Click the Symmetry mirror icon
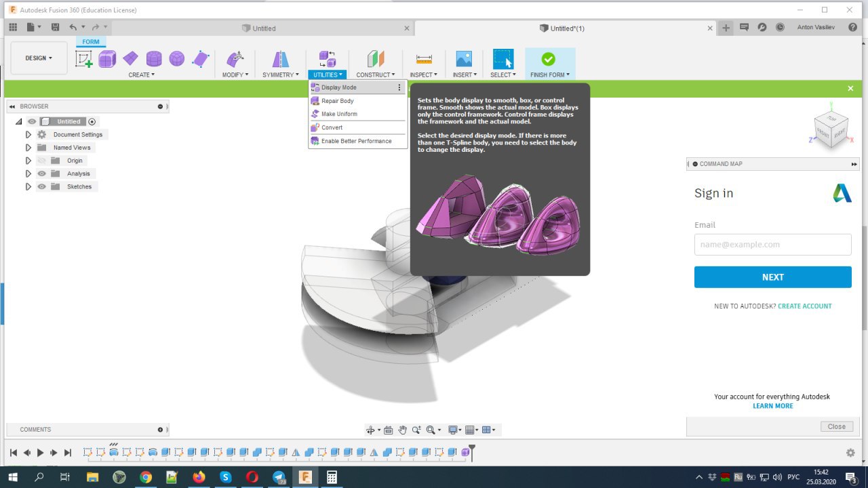This screenshot has width=868, height=488. pyautogui.click(x=280, y=59)
